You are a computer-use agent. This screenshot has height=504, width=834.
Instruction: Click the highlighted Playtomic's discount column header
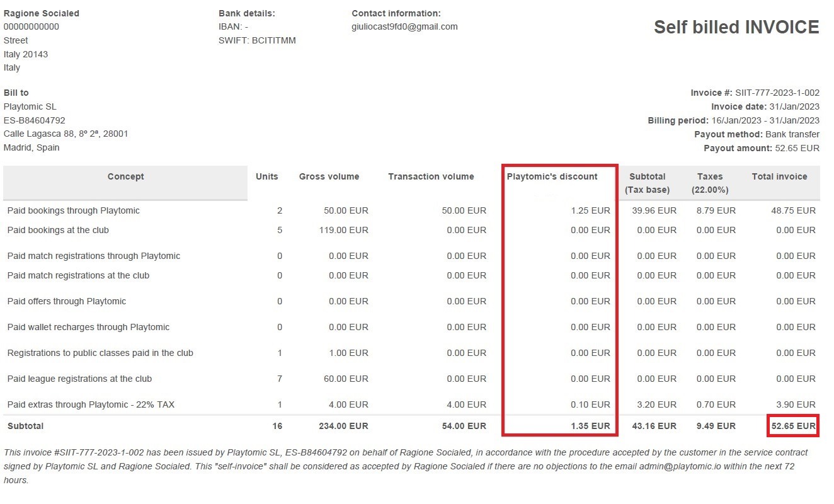point(552,176)
